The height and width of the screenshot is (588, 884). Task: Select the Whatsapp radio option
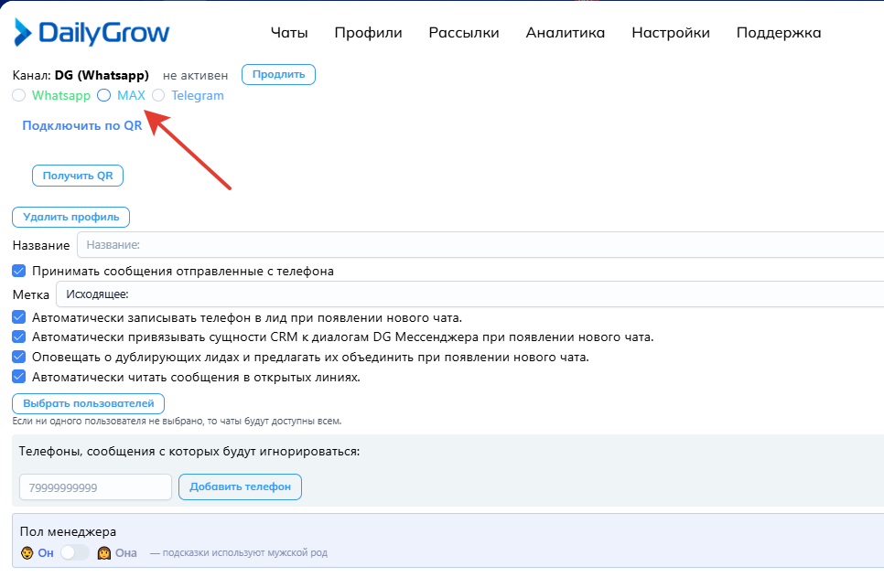pyautogui.click(x=19, y=95)
